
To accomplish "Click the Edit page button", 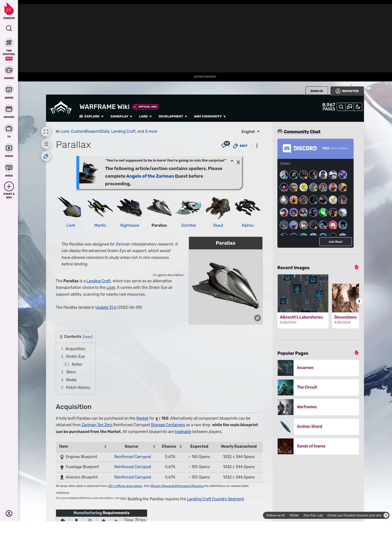I will click(x=240, y=146).
